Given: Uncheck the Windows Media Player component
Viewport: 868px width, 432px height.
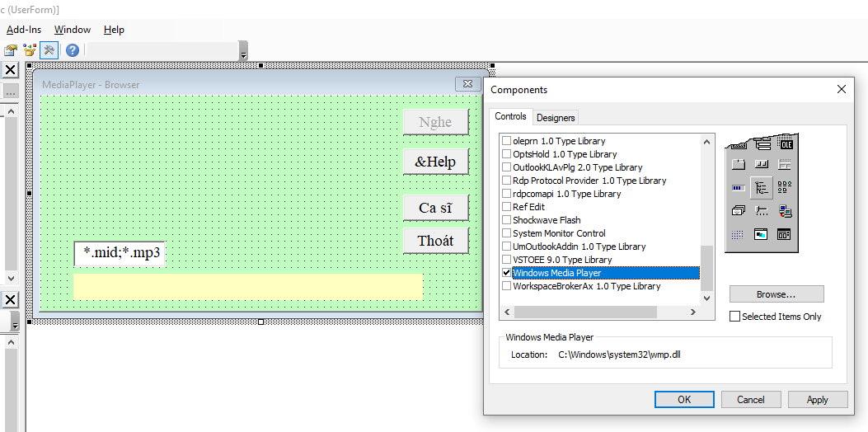Looking at the screenshot, I should 506,273.
